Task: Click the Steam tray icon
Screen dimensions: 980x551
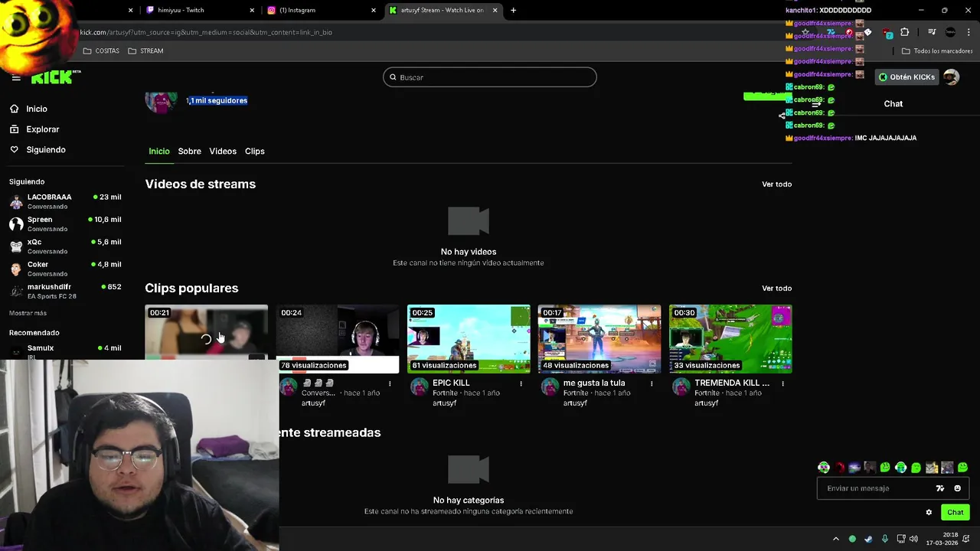Action: [x=868, y=539]
